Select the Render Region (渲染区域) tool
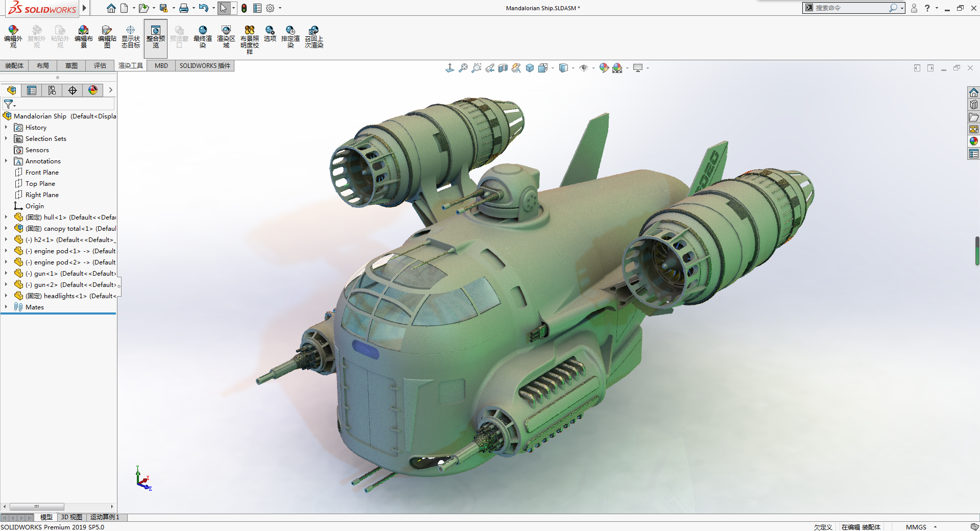 coord(226,37)
